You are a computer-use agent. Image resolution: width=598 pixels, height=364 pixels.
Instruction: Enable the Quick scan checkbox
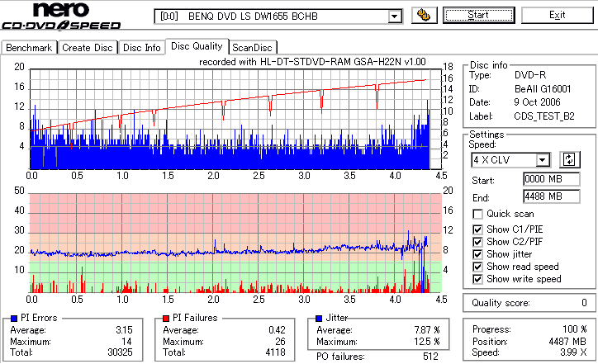pos(477,214)
